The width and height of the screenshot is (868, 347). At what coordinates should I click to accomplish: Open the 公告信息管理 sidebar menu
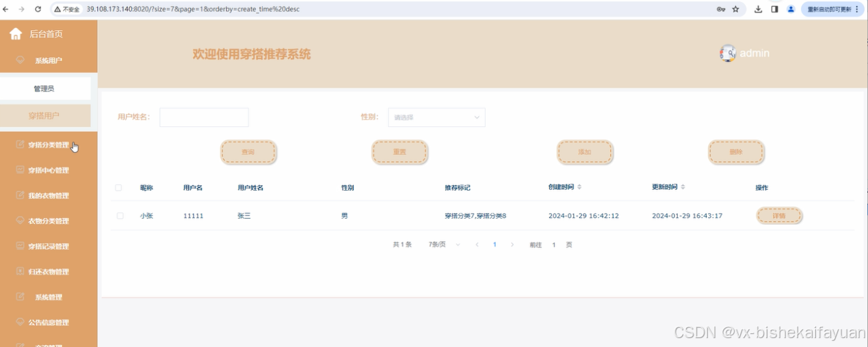click(49, 322)
